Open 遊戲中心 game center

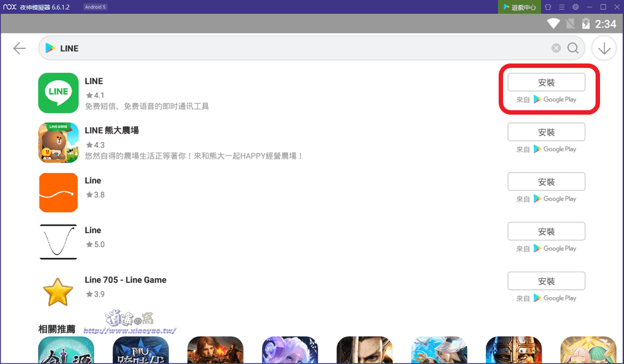[x=519, y=7]
